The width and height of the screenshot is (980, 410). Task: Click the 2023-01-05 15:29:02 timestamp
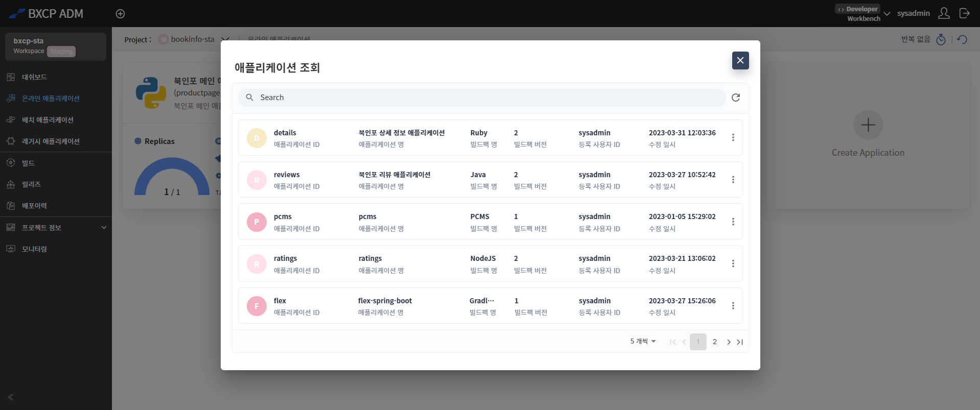click(682, 216)
